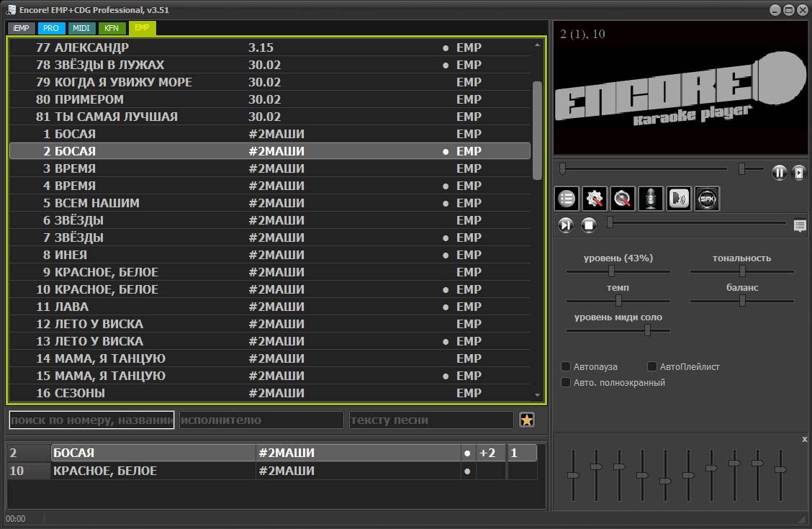Image resolution: width=812 pixels, height=529 pixels.
Task: Open the SFX sound effects button
Action: 707,199
